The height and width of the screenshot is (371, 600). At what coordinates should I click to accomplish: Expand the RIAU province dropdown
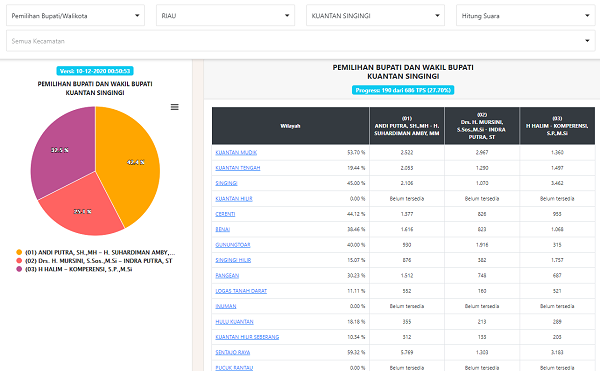225,15
